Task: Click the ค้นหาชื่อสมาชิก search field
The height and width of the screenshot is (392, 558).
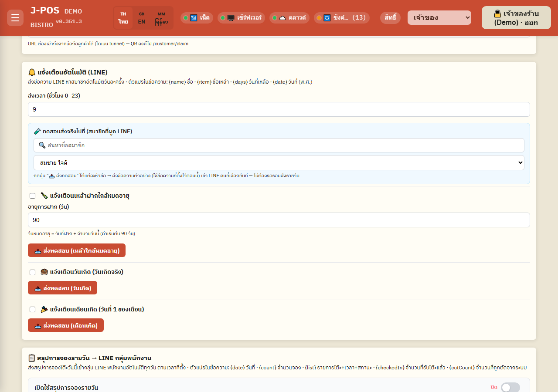Action: point(279,145)
